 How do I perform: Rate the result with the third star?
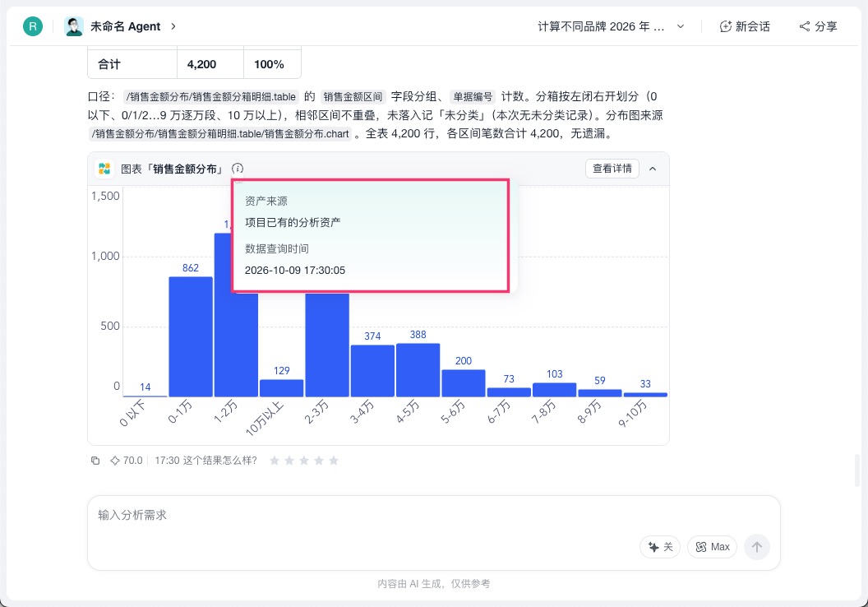coord(304,461)
